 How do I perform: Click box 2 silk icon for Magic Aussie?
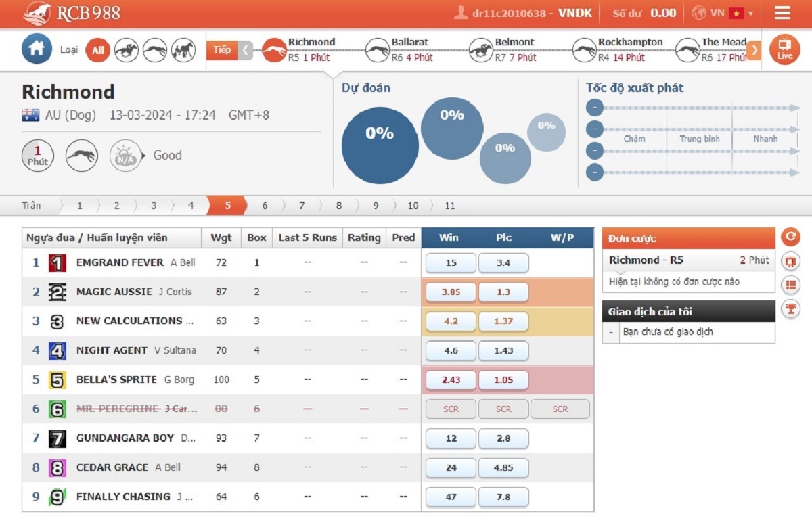58,292
